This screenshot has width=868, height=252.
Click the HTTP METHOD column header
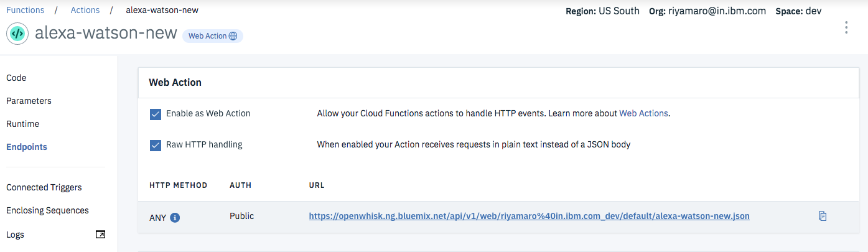tap(178, 185)
